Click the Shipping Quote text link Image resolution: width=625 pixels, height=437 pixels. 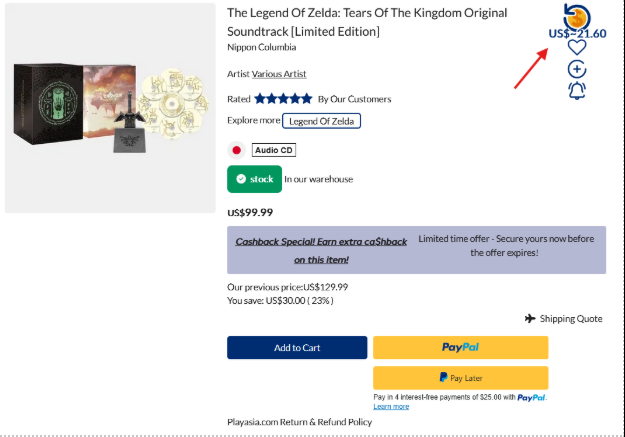pos(571,319)
